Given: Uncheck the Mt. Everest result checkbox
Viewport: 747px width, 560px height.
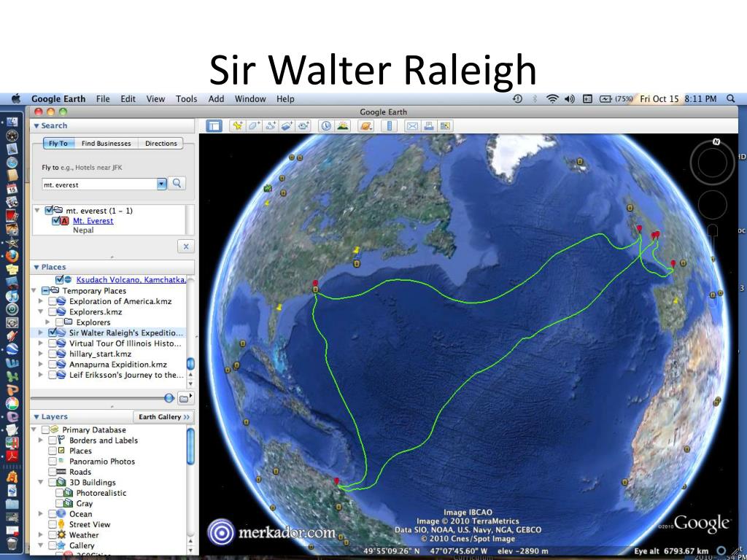Looking at the screenshot, I should click(55, 221).
